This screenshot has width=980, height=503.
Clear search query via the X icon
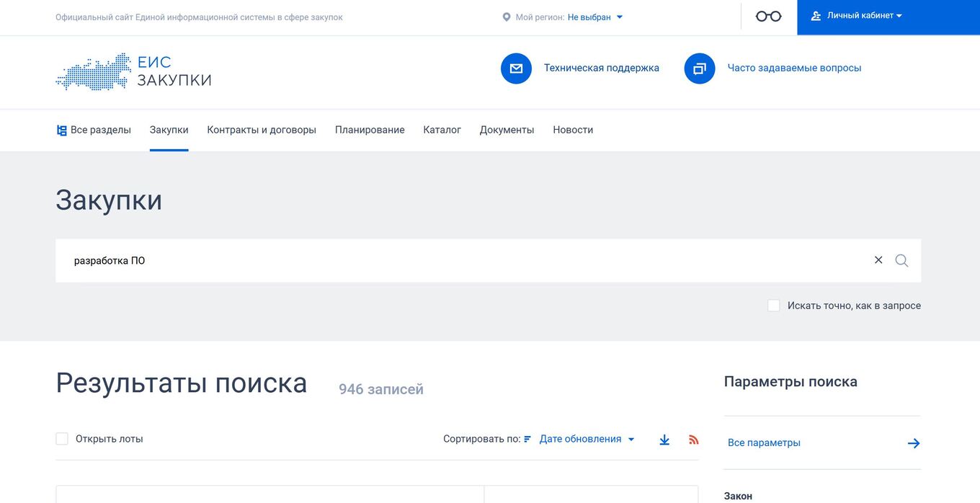[x=878, y=259]
